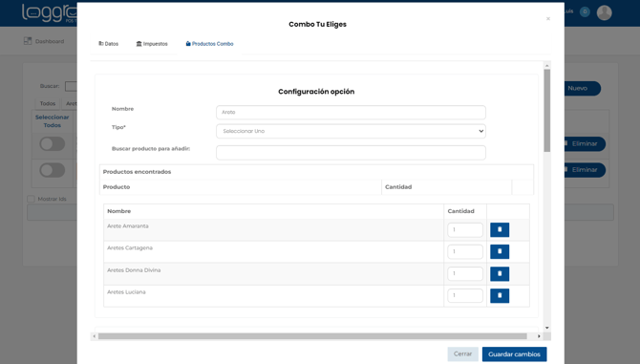The width and height of the screenshot is (640, 364).
Task: Switch to the Datos tab
Action: click(109, 44)
